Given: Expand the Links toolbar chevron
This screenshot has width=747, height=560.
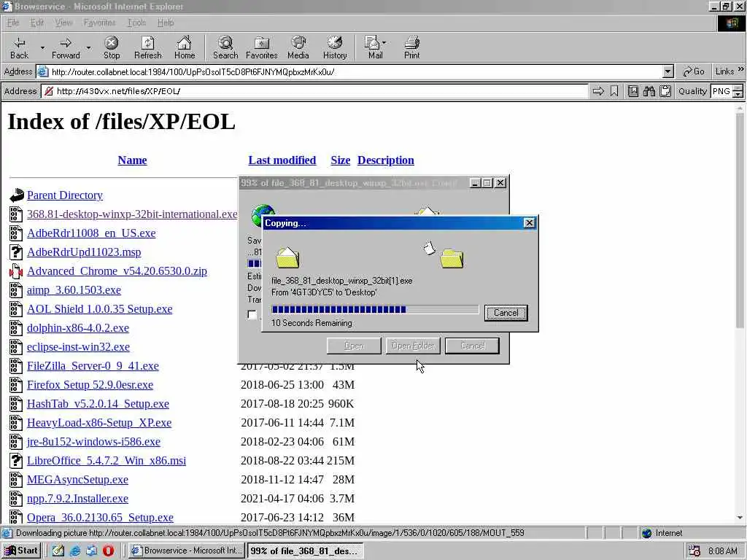Looking at the screenshot, I should tap(741, 69).
